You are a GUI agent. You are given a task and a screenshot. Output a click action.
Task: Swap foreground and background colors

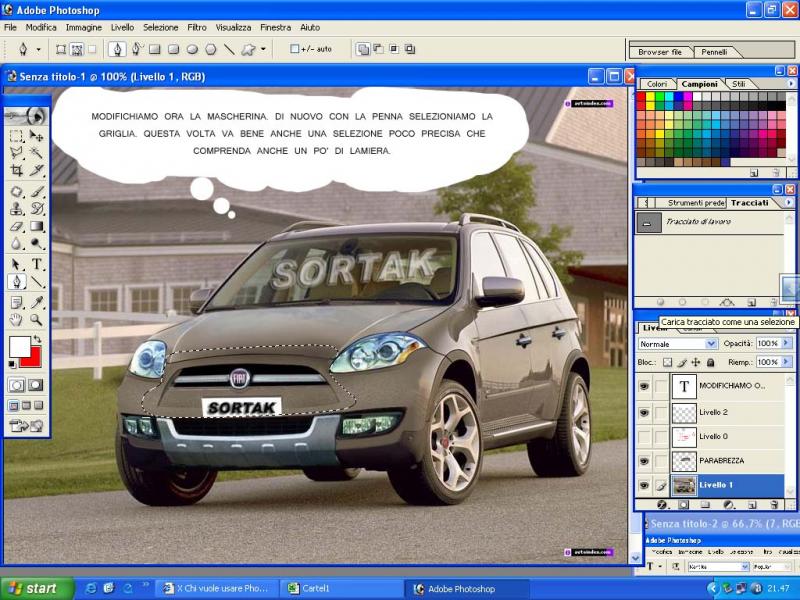37,339
